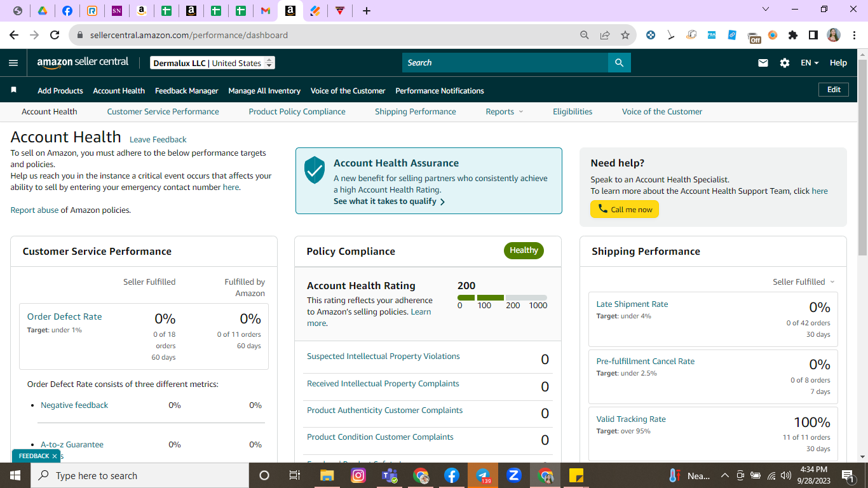Open the EN language dropdown
The height and width of the screenshot is (488, 868).
tap(810, 63)
